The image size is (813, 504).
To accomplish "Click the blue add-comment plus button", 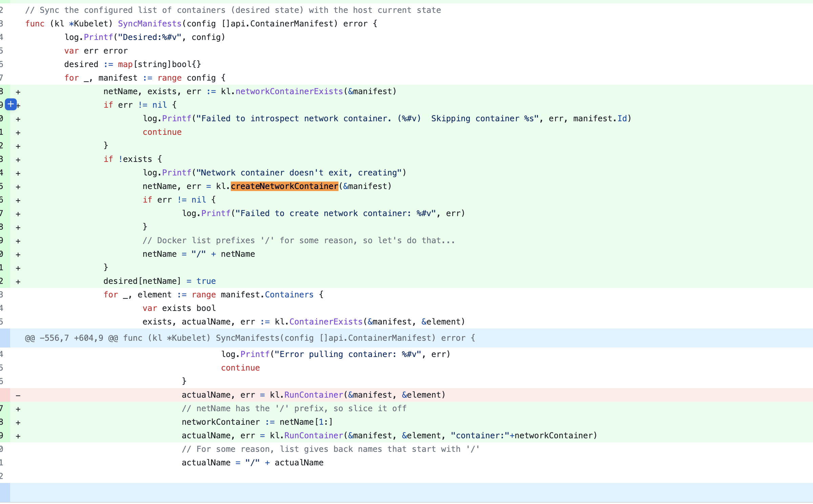I will (x=11, y=104).
